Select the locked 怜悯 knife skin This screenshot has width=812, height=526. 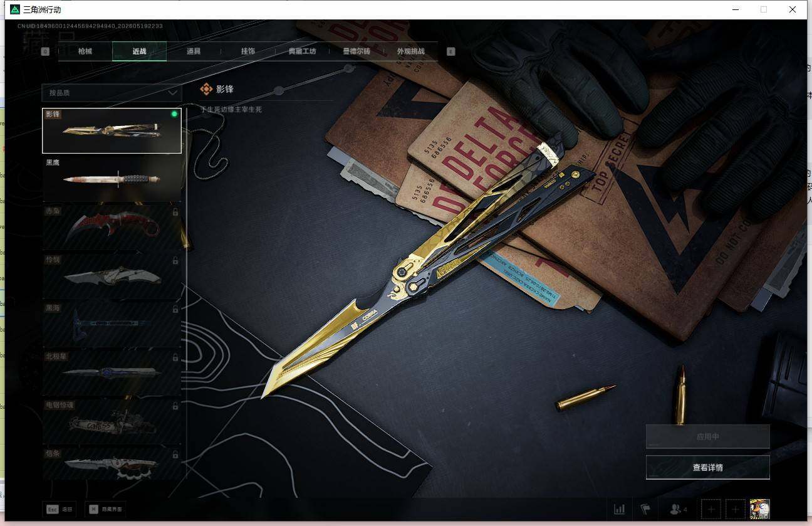click(x=112, y=276)
